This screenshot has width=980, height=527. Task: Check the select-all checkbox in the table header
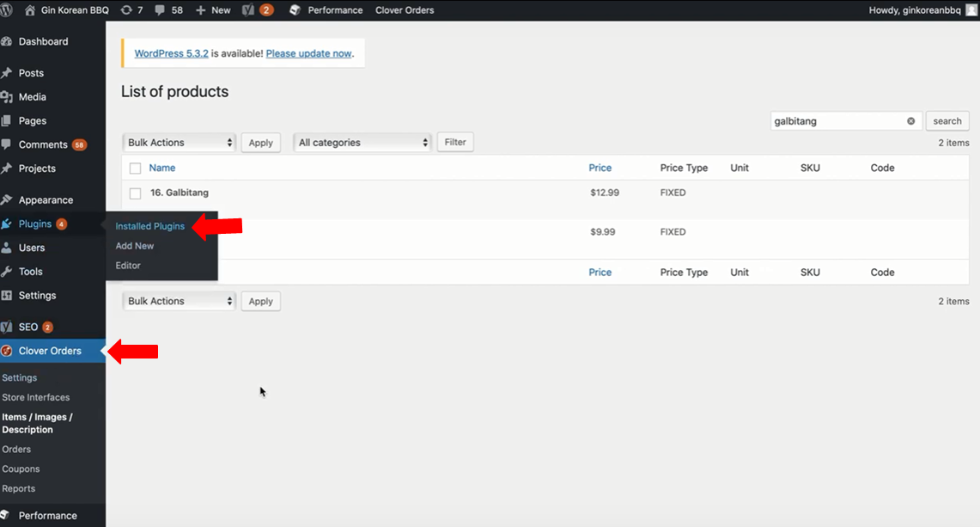pyautogui.click(x=135, y=168)
